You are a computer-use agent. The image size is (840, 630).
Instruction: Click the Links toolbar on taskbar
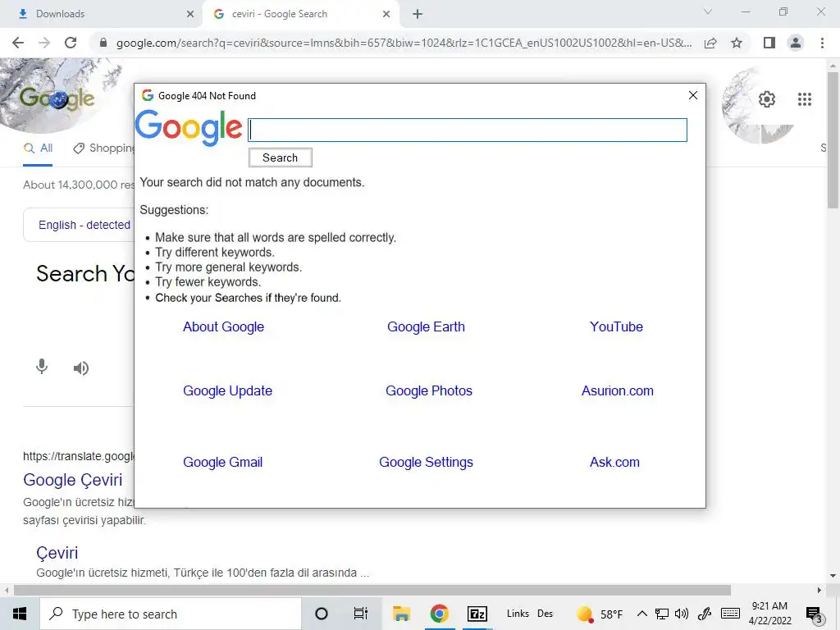(518, 614)
